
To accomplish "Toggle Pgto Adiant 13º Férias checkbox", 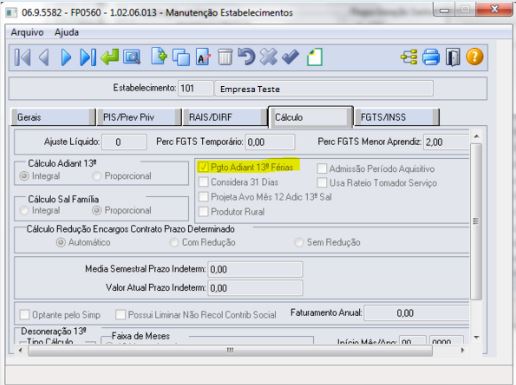I will pos(203,167).
